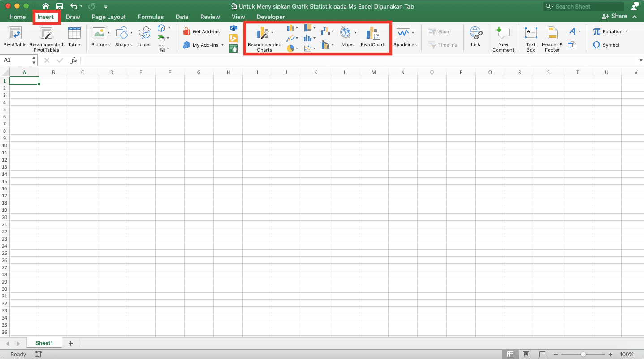Open the account profile icon
Image resolution: width=644 pixels, height=359 pixels.
click(x=634, y=6)
